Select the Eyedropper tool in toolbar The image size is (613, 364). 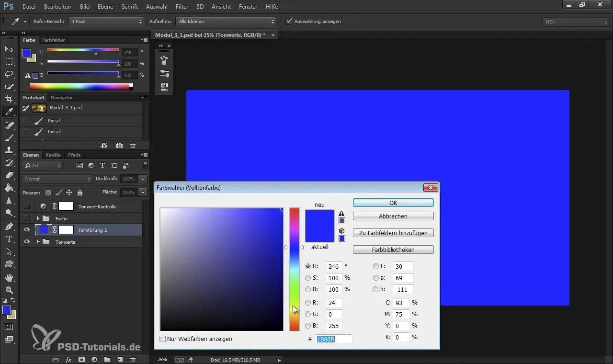click(x=9, y=112)
